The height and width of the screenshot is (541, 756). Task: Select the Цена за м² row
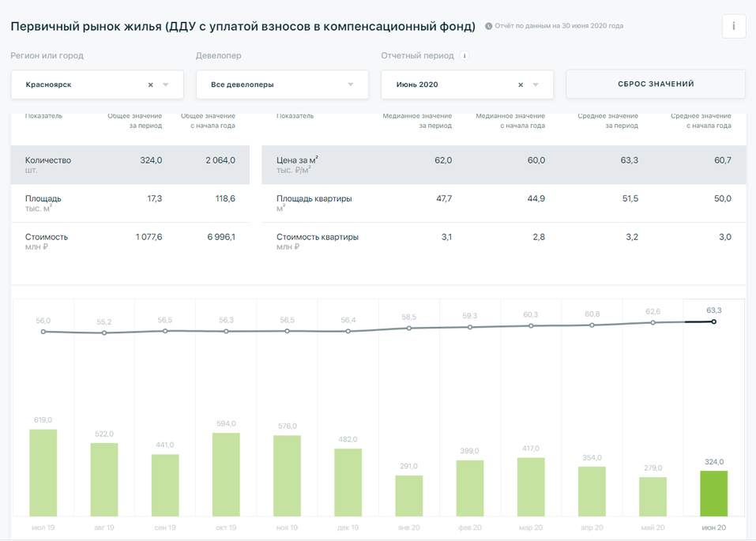tap(503, 165)
